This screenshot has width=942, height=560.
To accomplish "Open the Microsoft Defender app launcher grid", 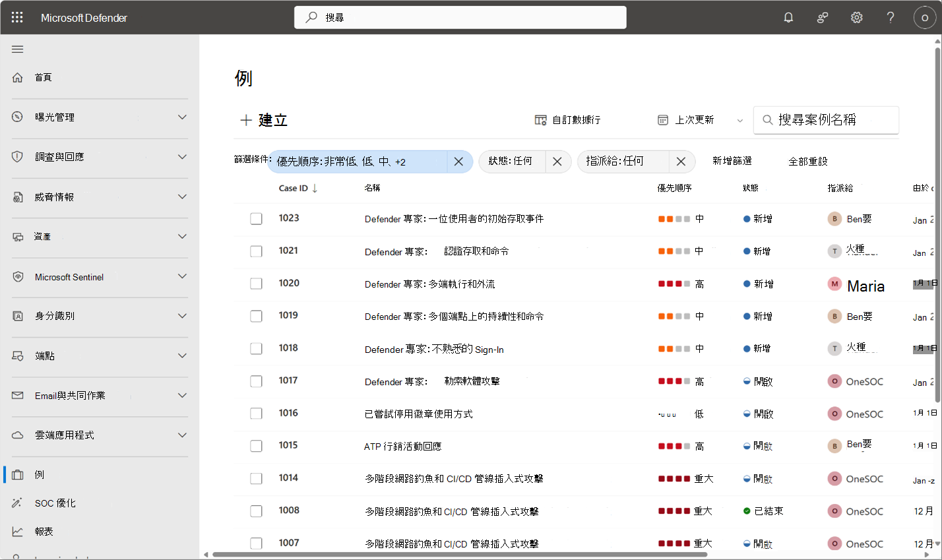I will click(16, 18).
